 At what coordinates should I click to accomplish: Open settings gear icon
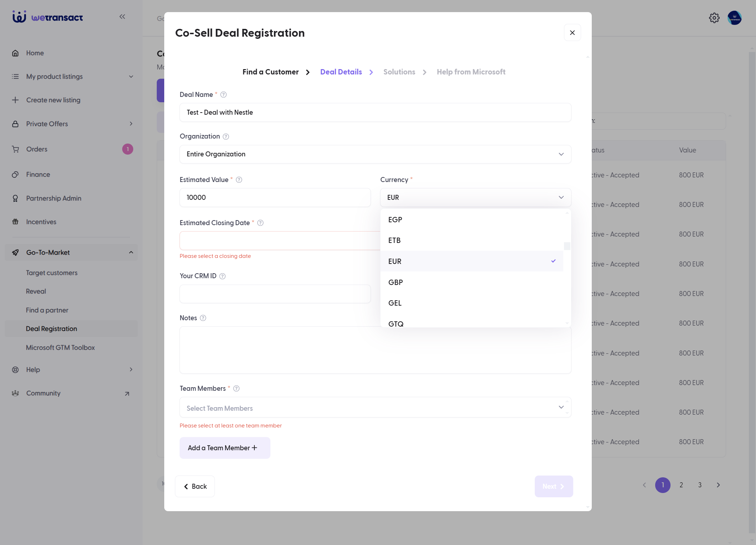714,18
